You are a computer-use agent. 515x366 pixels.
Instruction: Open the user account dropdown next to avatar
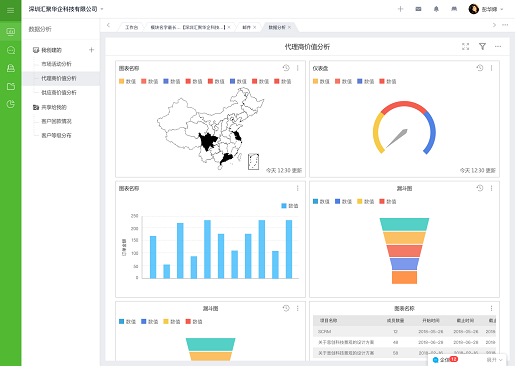coord(501,9)
